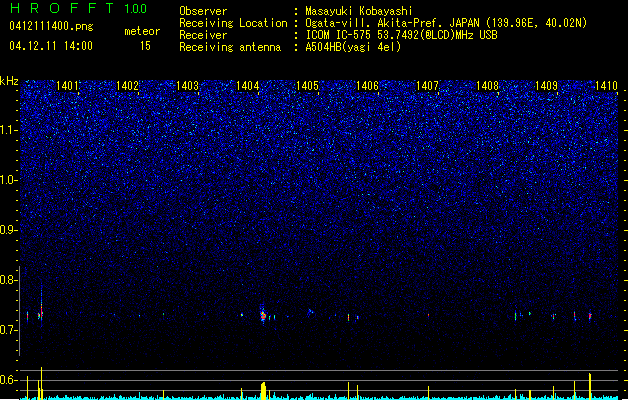
Task: Click the kHz axis unit label
Action: pyautogui.click(x=9, y=81)
